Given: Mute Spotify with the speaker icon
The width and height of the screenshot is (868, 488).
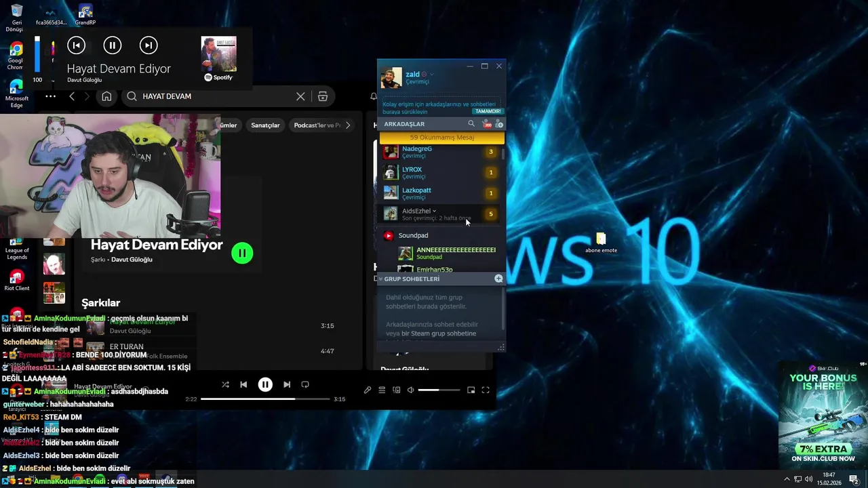Looking at the screenshot, I should (410, 390).
